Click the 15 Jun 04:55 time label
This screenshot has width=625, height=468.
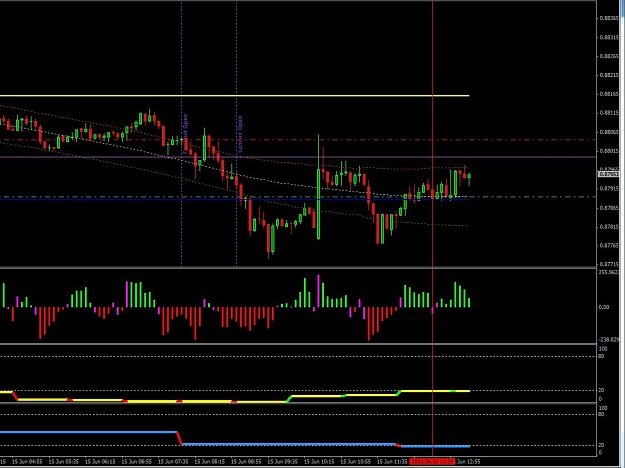(x=27, y=461)
